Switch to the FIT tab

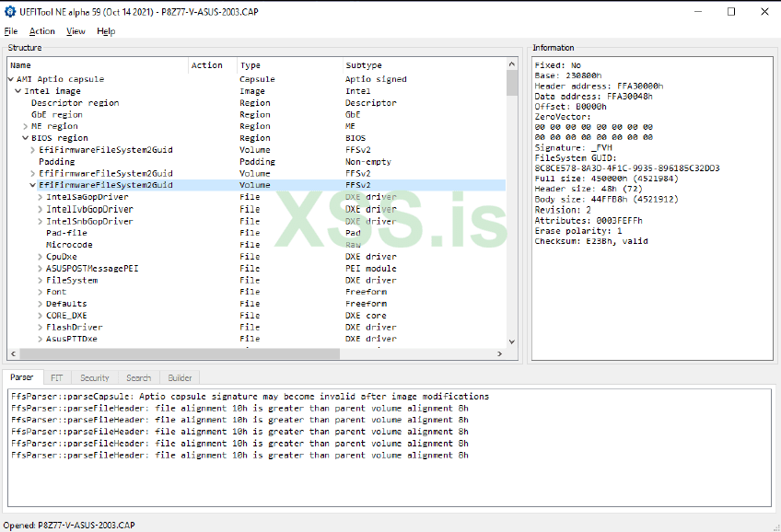(57, 377)
